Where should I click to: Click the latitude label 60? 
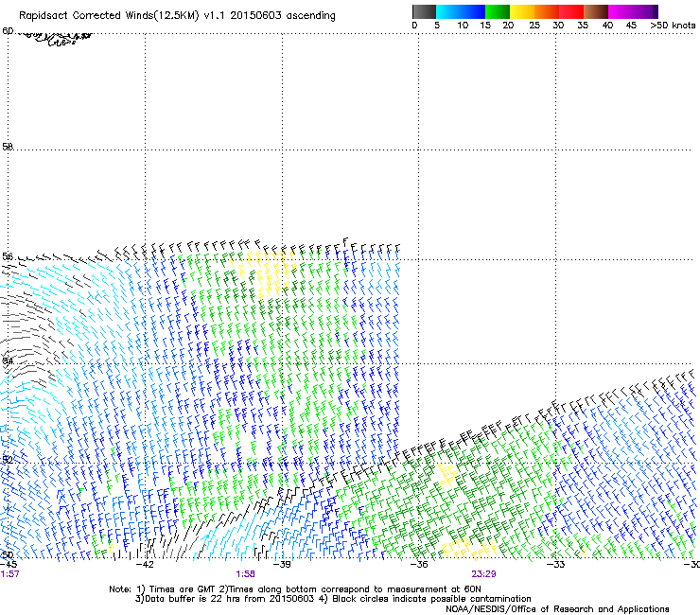tap(8, 31)
